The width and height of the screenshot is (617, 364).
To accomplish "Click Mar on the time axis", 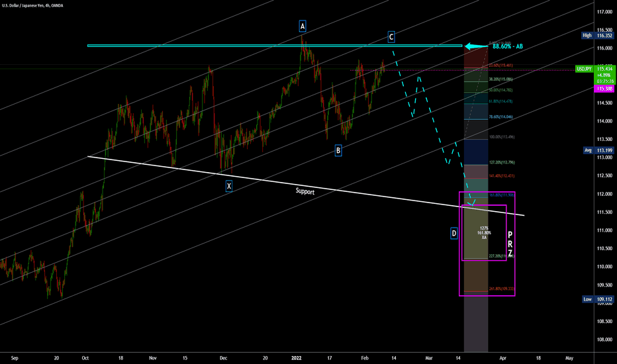I will point(429,358).
